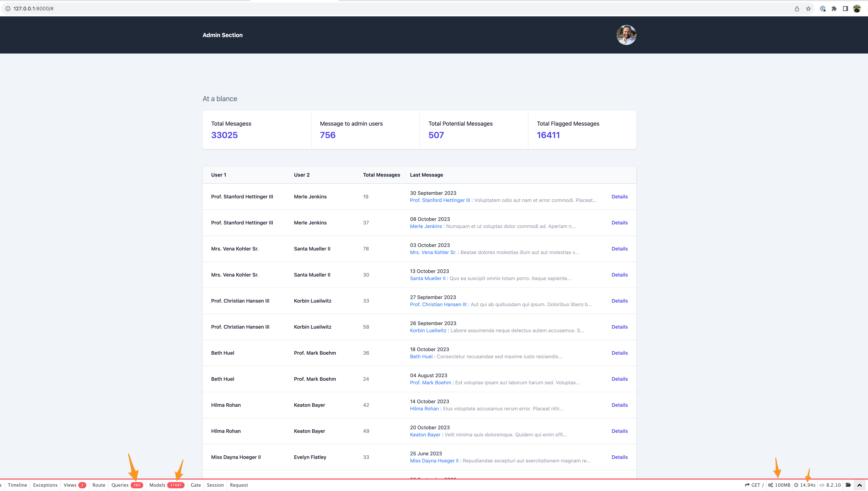Click the 100MB memory usage indicator
This screenshot has width=868, height=491.
point(779,485)
